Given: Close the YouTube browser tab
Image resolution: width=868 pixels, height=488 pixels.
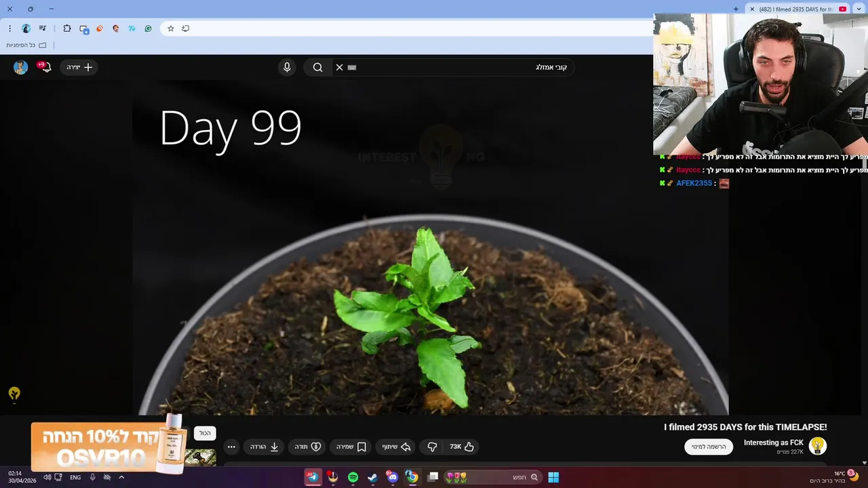Looking at the screenshot, I should 752,9.
